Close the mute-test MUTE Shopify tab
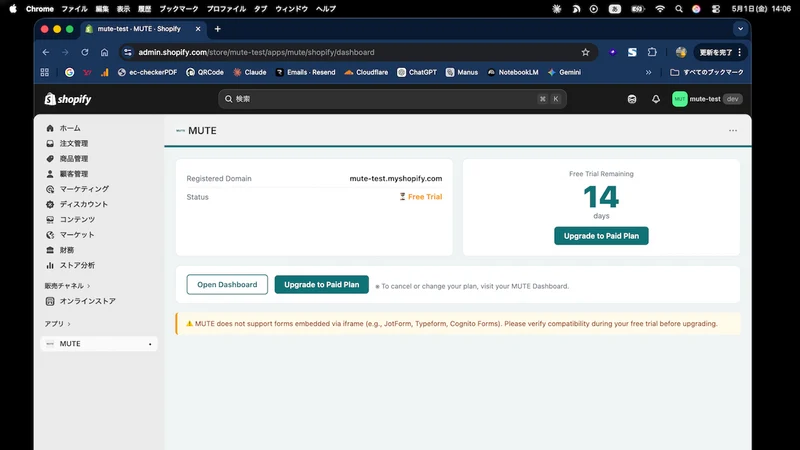This screenshot has height=450, width=800. pos(198,29)
